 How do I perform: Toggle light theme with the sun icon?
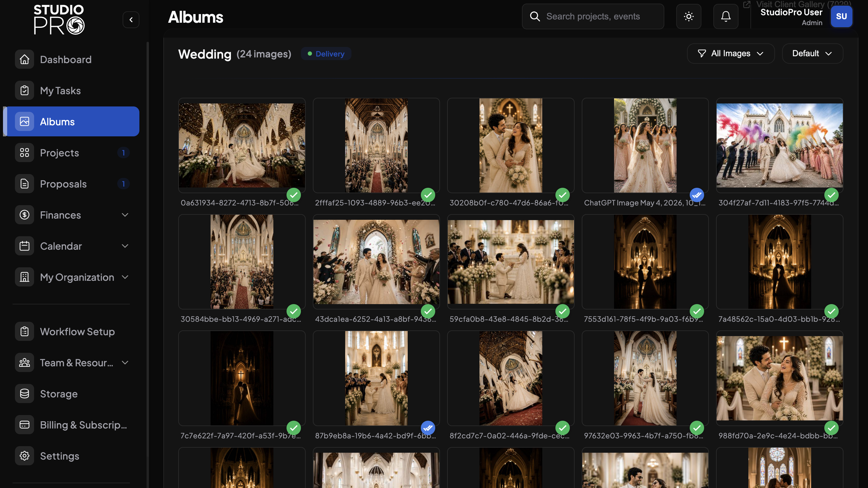coord(689,16)
